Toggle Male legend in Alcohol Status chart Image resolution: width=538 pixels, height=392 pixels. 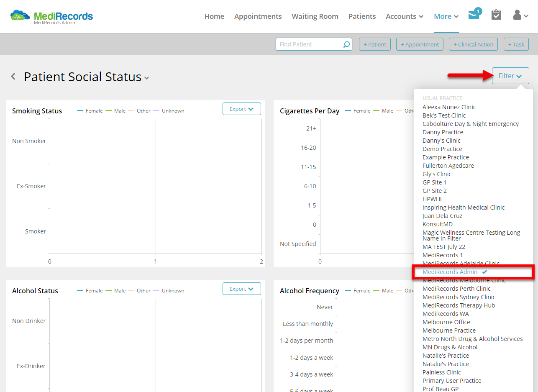tap(115, 291)
